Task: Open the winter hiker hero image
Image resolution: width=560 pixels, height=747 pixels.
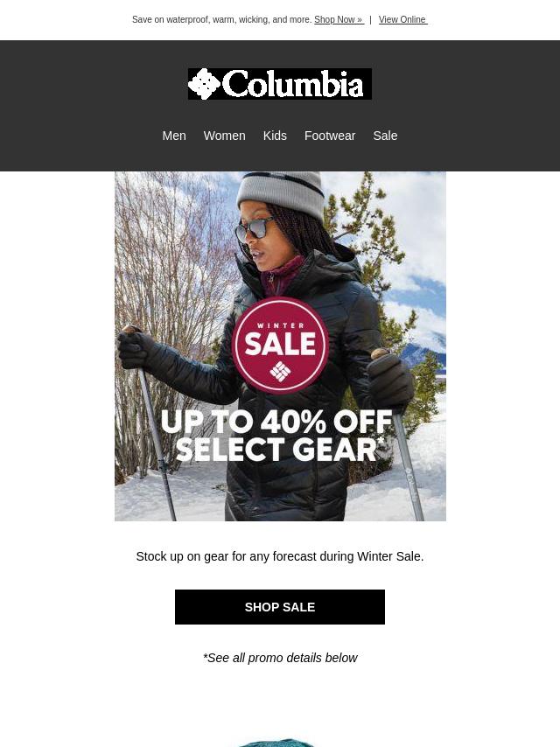Action: coord(280,346)
